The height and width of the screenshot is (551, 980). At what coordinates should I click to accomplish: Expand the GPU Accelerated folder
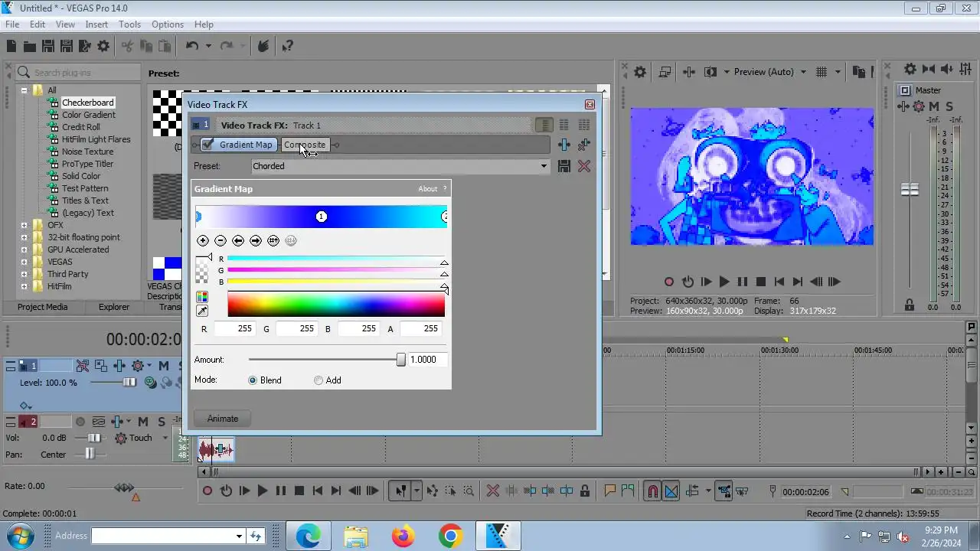click(x=24, y=249)
